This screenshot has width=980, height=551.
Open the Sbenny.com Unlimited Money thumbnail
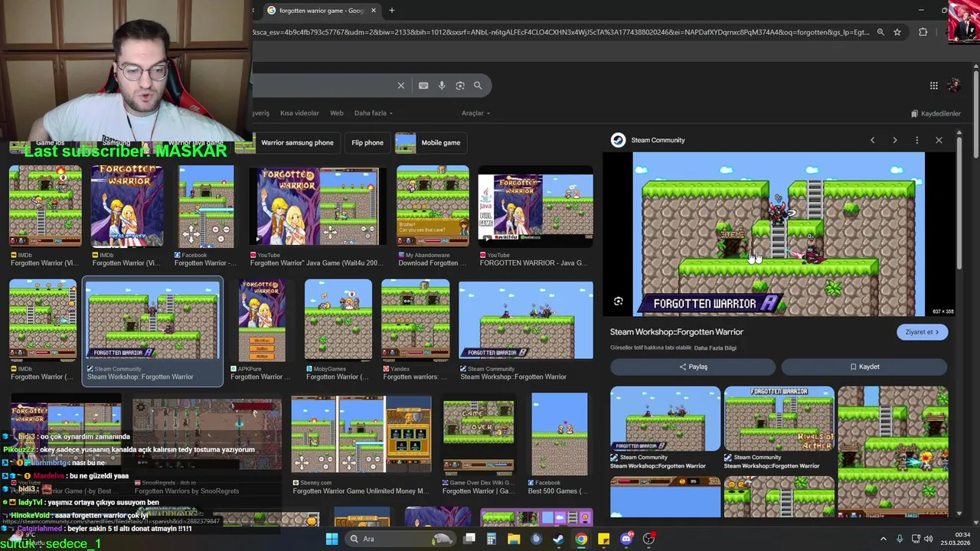coord(361,434)
